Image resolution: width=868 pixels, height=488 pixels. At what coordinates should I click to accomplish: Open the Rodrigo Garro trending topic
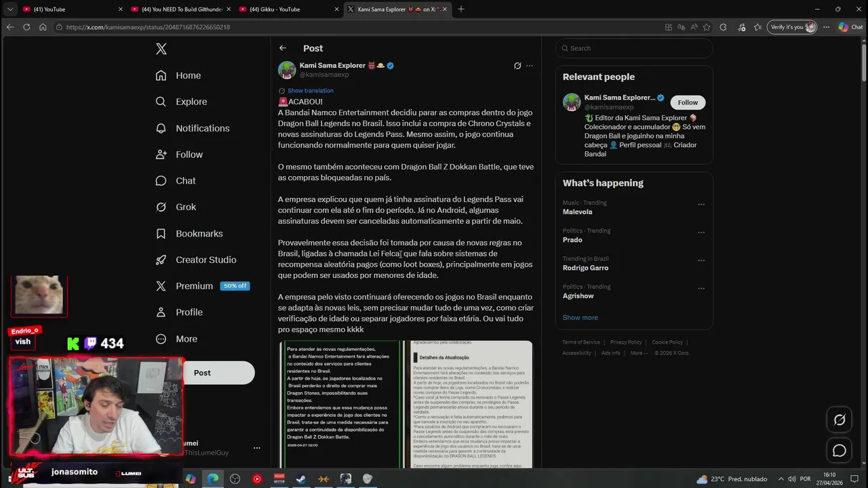[585, 268]
